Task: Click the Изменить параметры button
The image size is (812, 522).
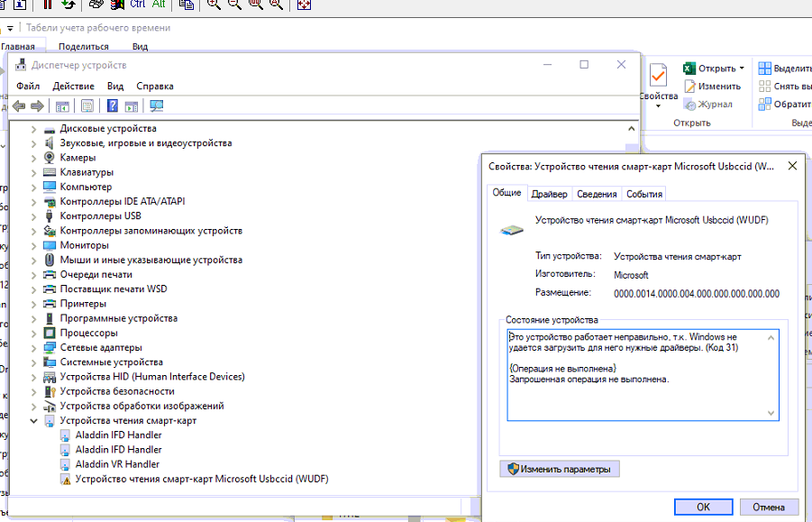Action: click(560, 469)
